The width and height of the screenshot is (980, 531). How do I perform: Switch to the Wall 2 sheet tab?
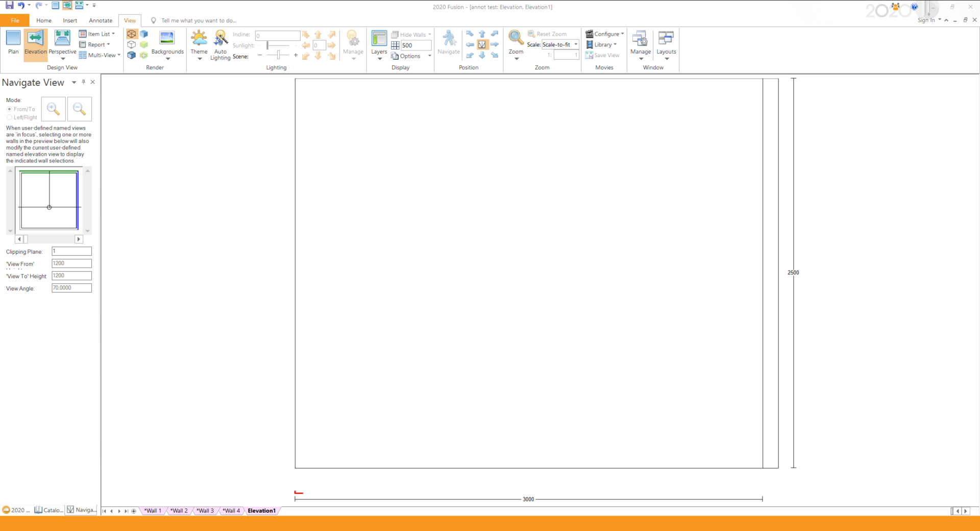coord(179,511)
